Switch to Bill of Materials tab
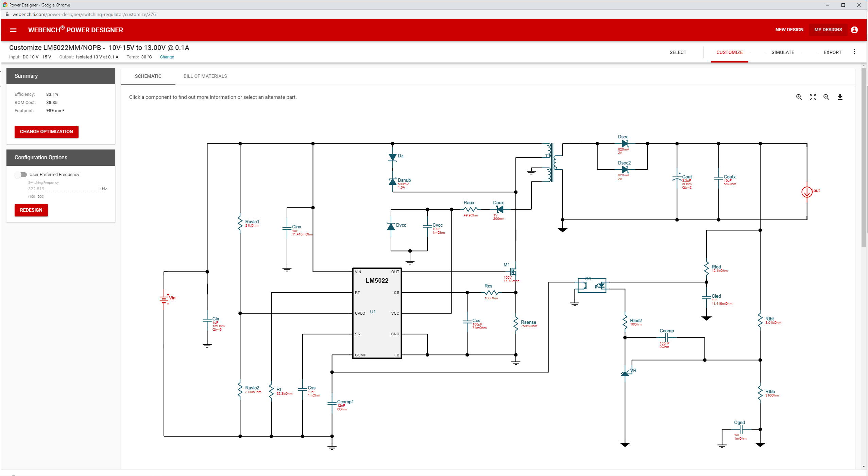Screen dimensions: 868x476 [205, 76]
